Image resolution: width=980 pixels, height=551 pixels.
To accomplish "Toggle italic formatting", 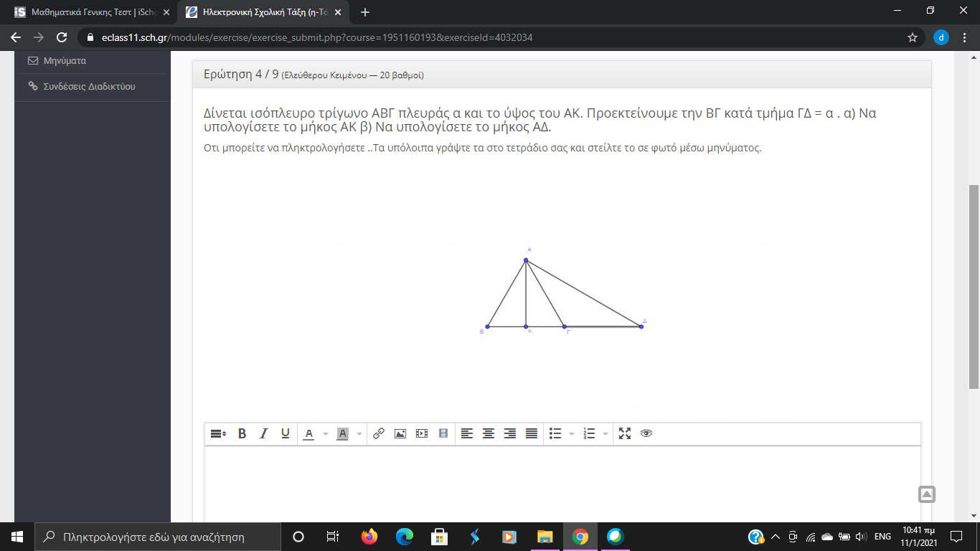I will click(x=263, y=433).
